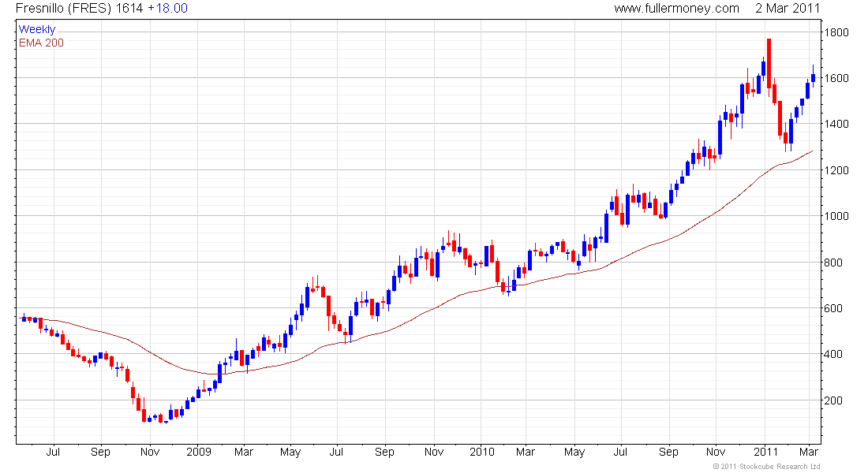The height and width of the screenshot is (473, 868).
Task: Click the 1800 price axis label
Action: pyautogui.click(x=836, y=32)
